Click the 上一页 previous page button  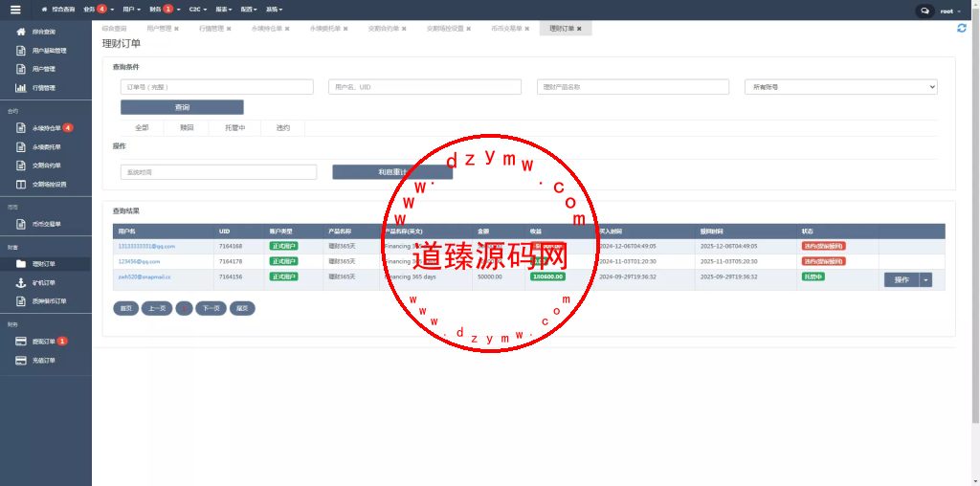tap(157, 309)
